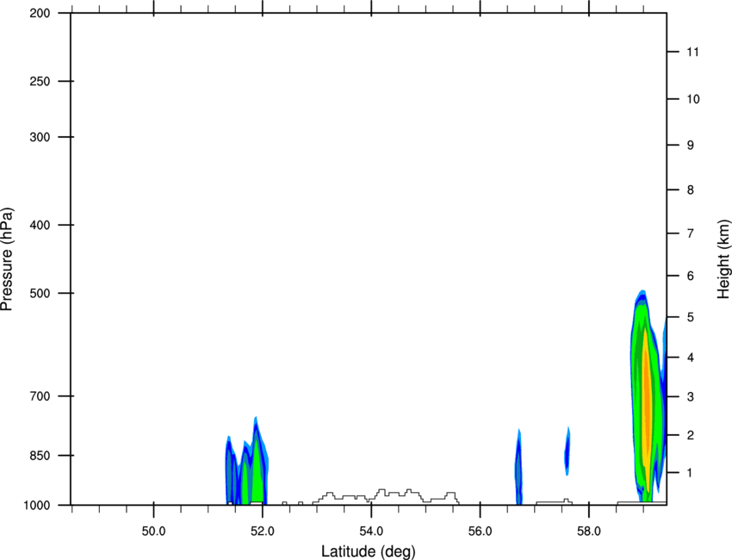Screen dimensions: 732x560
Task: Click the thin blue column near 56.7° latitude
Action: point(518,467)
